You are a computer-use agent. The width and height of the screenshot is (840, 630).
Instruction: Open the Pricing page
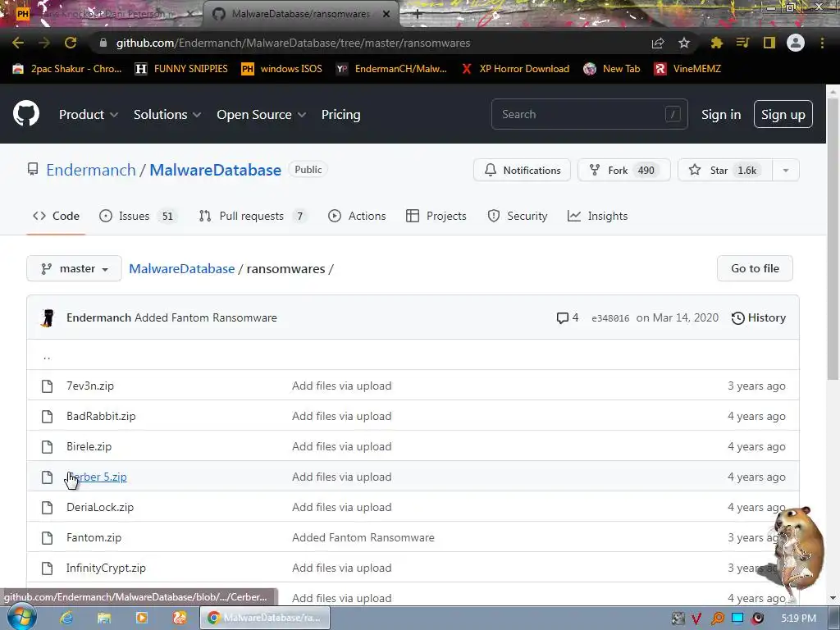tap(340, 115)
